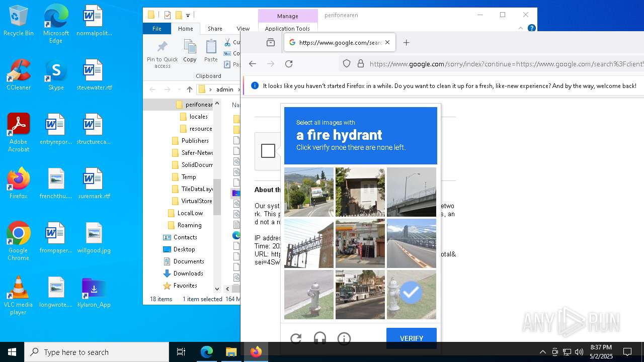Select the captcha tile showing the bus on the street
Screen dimensions: 644x362
(360, 295)
